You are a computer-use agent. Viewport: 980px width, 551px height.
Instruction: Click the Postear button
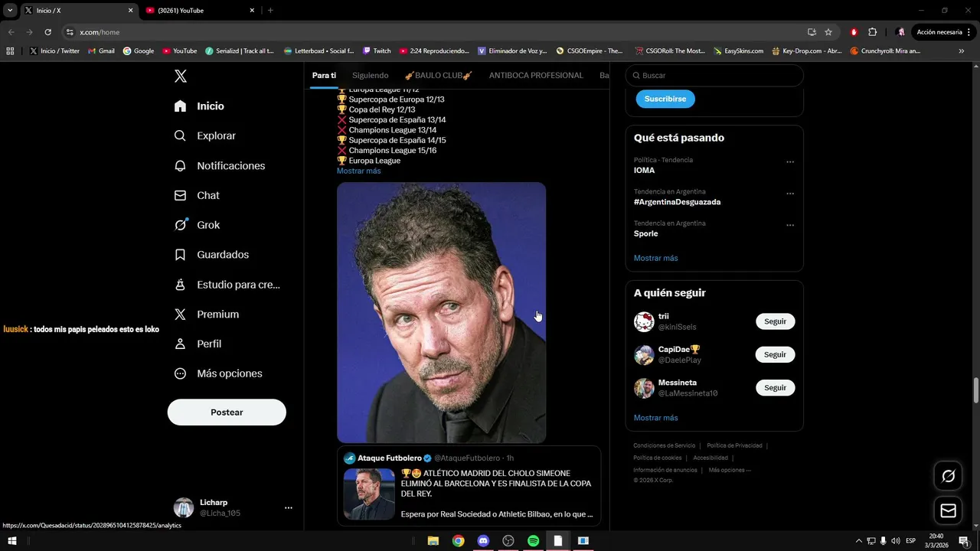pos(227,412)
